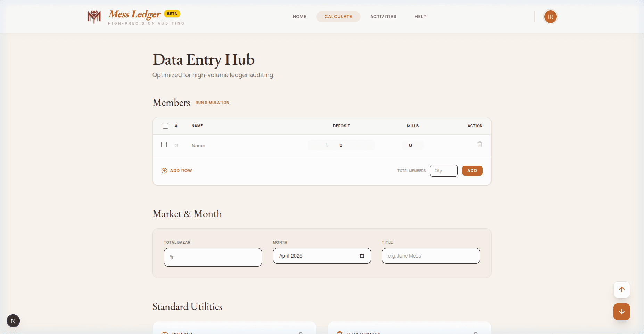Click the Title field labeled June Mess

[x=431, y=256]
